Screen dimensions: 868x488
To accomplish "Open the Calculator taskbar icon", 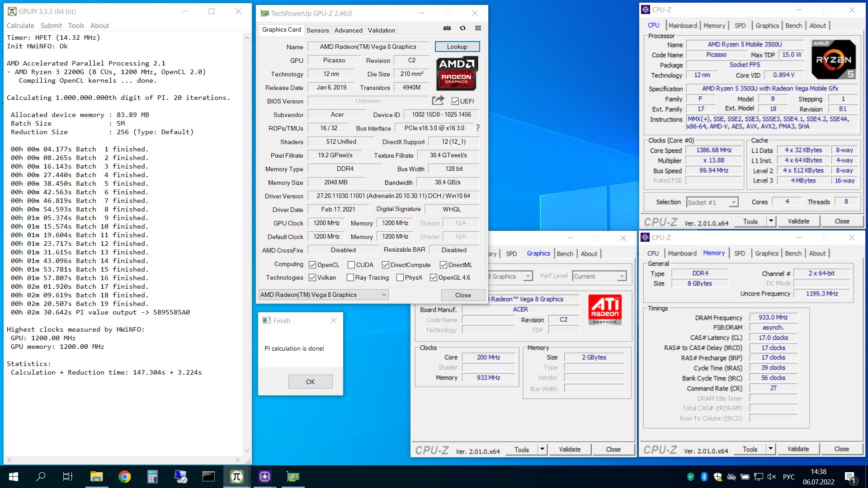I will pyautogui.click(x=152, y=477).
